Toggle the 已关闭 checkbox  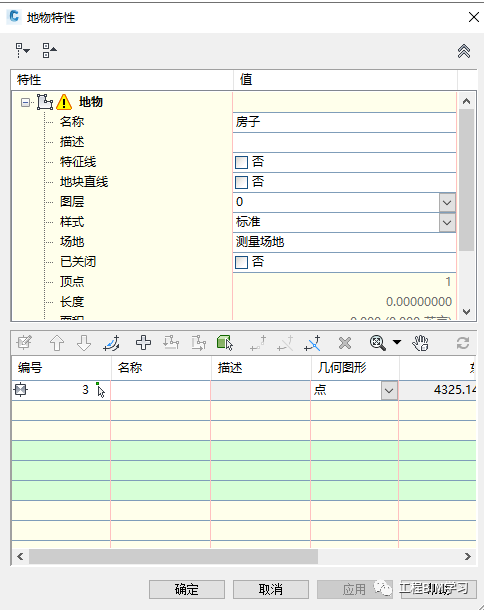[241, 262]
